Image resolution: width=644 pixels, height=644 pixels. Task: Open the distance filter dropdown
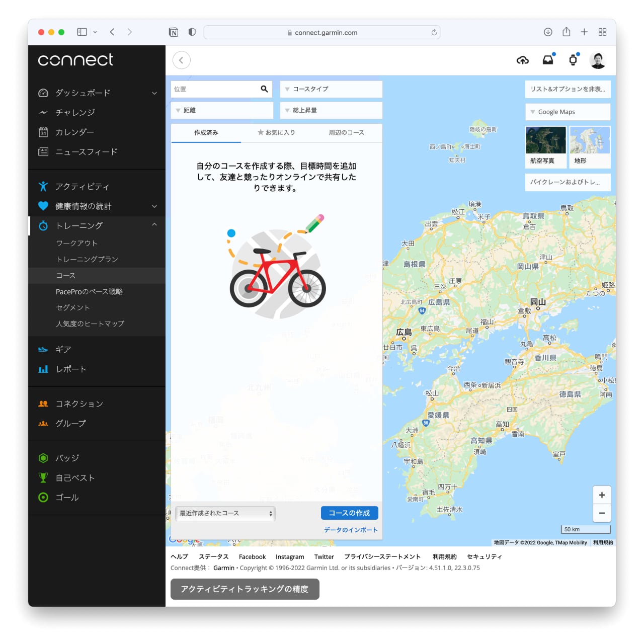pyautogui.click(x=222, y=110)
